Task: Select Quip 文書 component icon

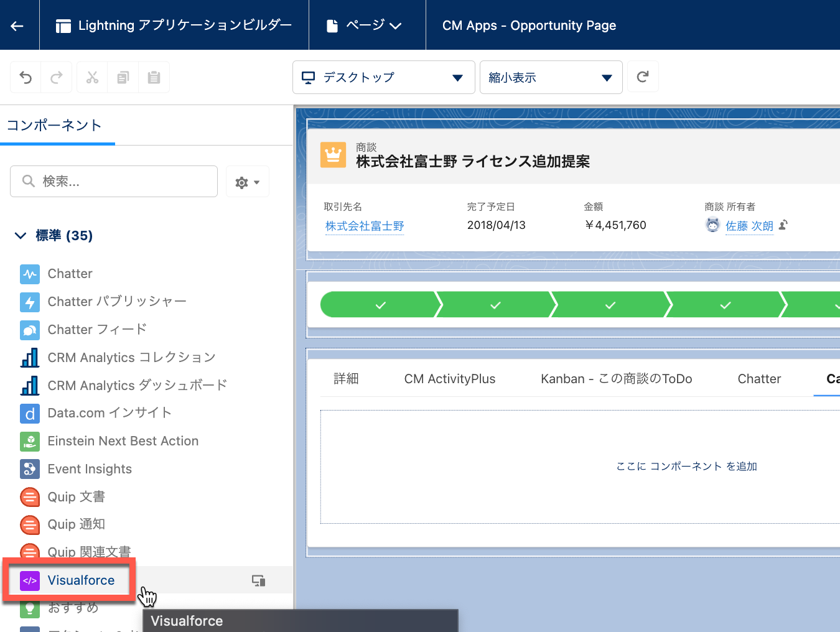Action: point(30,497)
